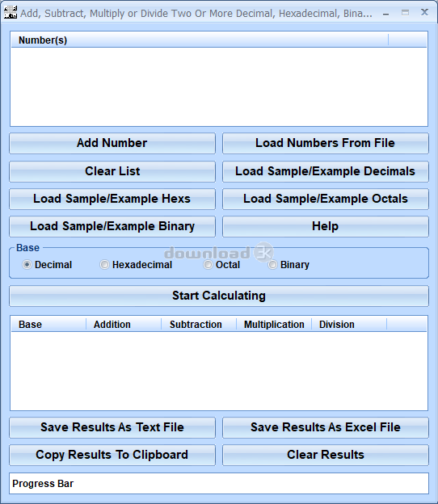Copy Results To Clipboard
Image resolution: width=438 pixels, height=504 pixels.
click(x=112, y=456)
